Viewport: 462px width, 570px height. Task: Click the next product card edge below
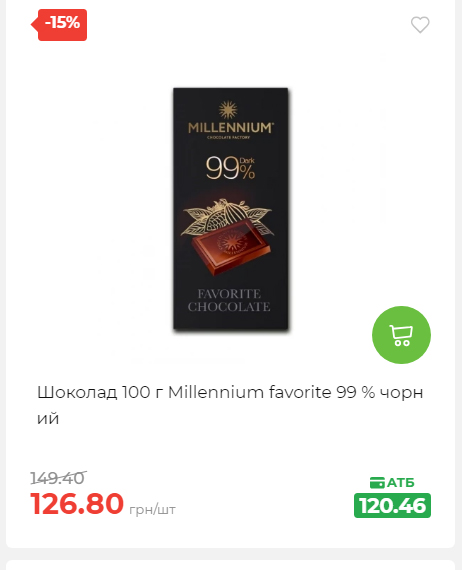tap(230, 565)
